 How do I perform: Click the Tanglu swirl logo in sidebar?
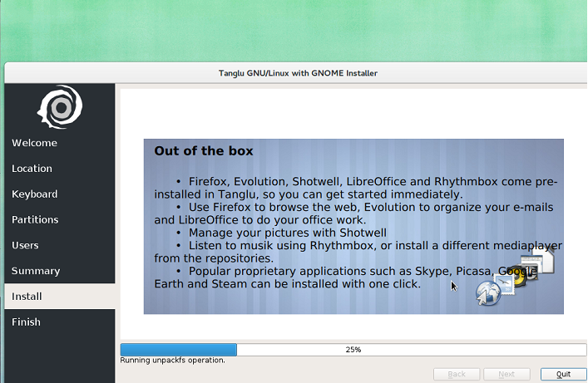point(60,107)
